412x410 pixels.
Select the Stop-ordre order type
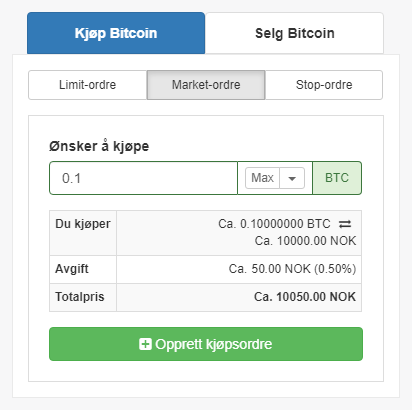(x=324, y=85)
